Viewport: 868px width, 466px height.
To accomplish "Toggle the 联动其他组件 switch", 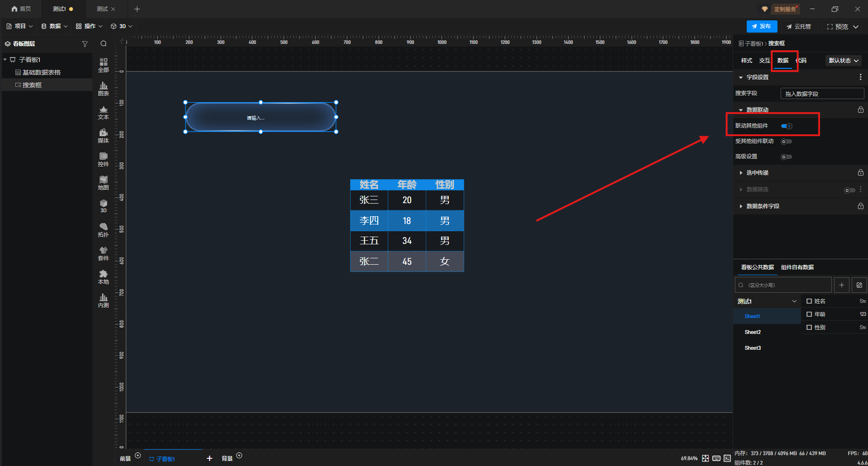I will [787, 126].
